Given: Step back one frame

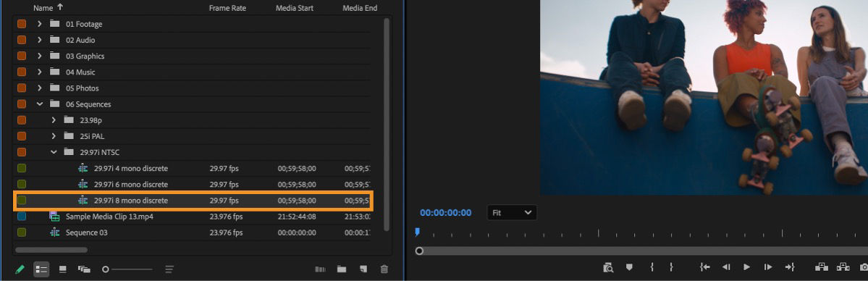Looking at the screenshot, I should 725,267.
